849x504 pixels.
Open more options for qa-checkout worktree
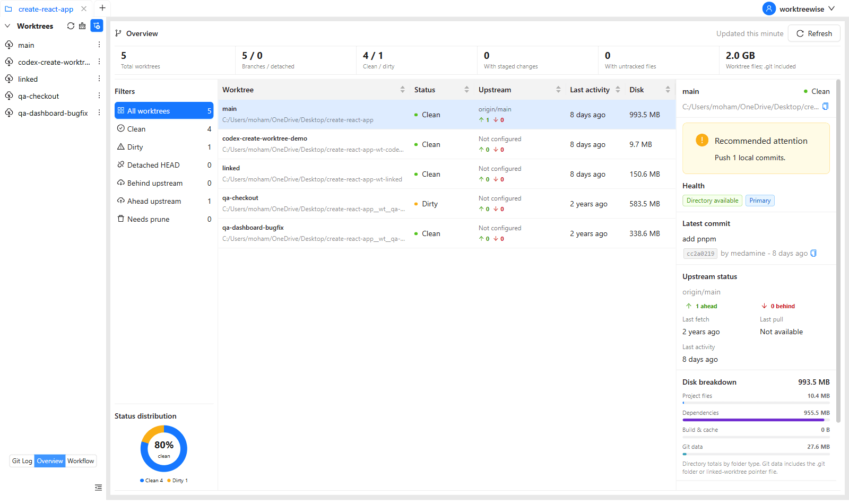tap(99, 96)
